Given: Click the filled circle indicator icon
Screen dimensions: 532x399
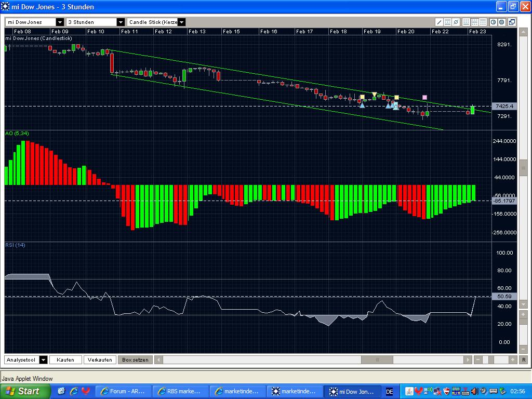Looking at the screenshot, I should point(501,22).
